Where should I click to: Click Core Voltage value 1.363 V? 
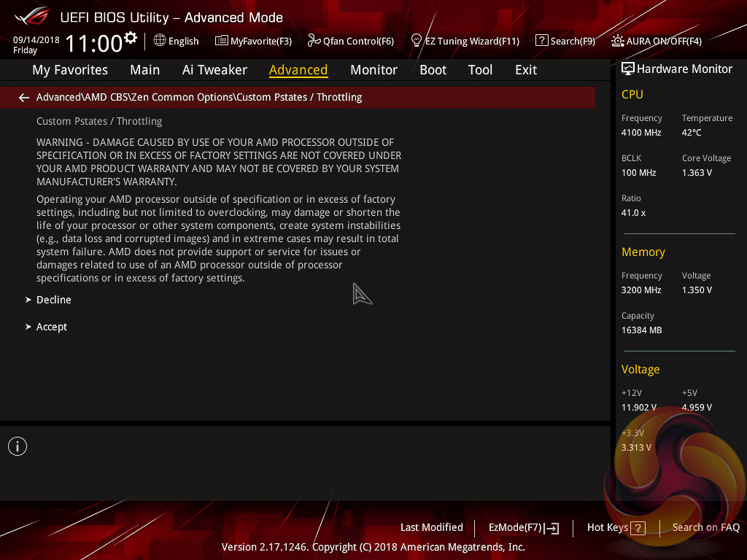click(697, 173)
